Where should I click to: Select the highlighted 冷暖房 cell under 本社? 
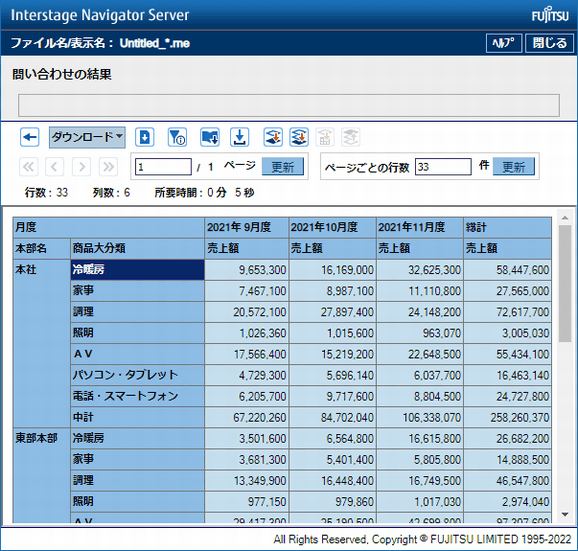(x=137, y=270)
